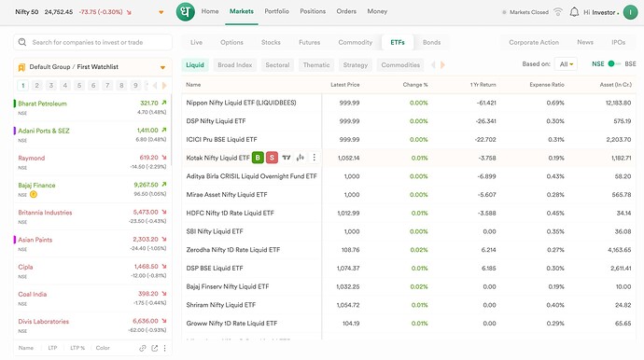
Task: Open Nippon Nifty Liquid ETF (LIQUIDBEES) row
Action: pos(409,103)
